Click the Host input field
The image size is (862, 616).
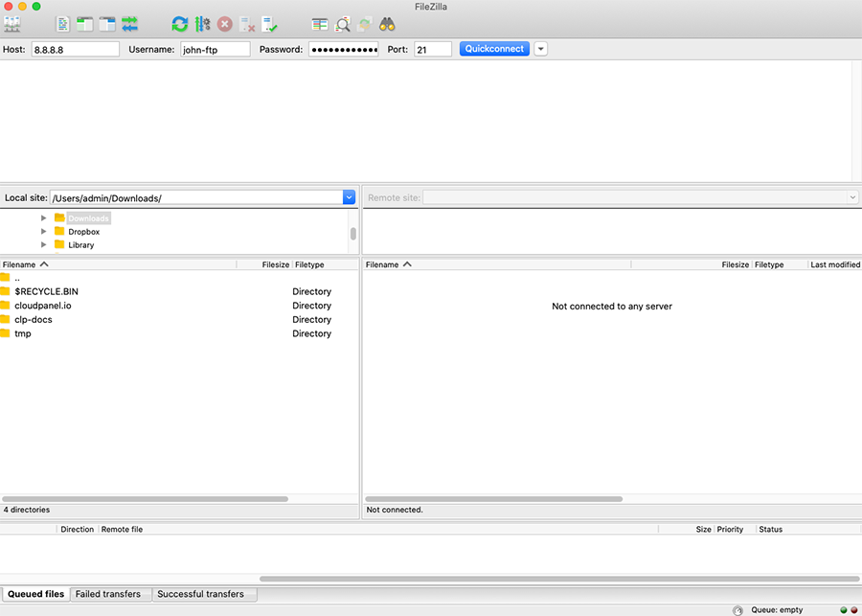(76, 49)
